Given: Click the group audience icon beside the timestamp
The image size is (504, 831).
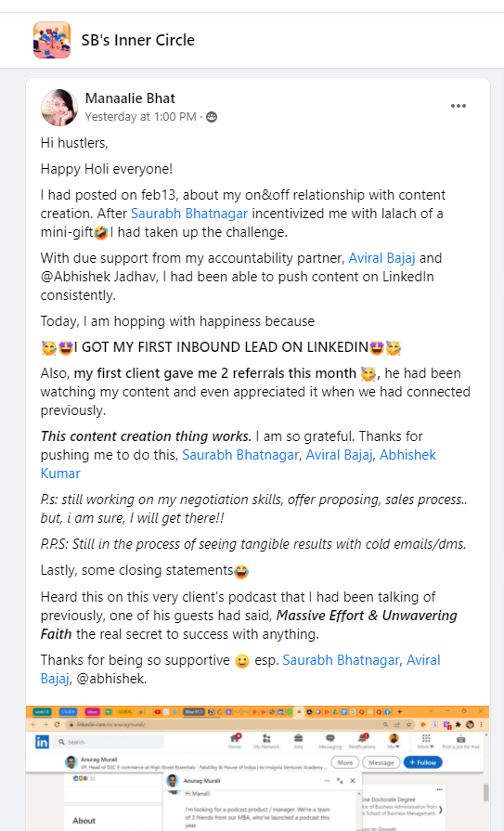Looking at the screenshot, I should (x=212, y=117).
